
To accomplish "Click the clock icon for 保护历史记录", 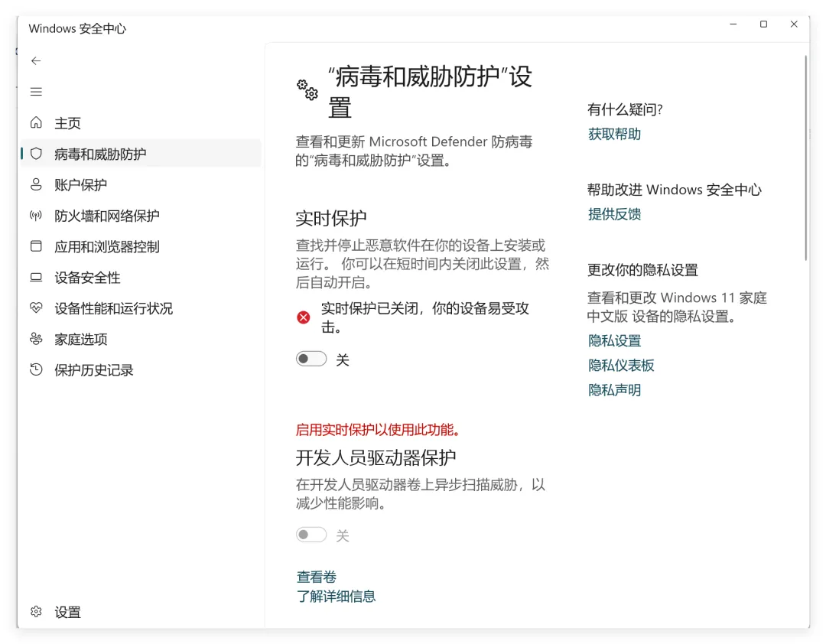I will click(36, 369).
